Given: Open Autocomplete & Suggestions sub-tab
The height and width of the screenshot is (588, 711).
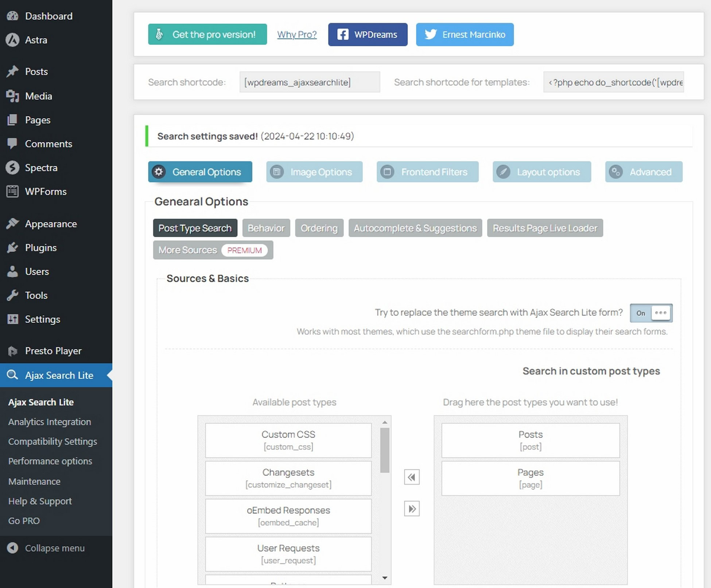Looking at the screenshot, I should 415,228.
